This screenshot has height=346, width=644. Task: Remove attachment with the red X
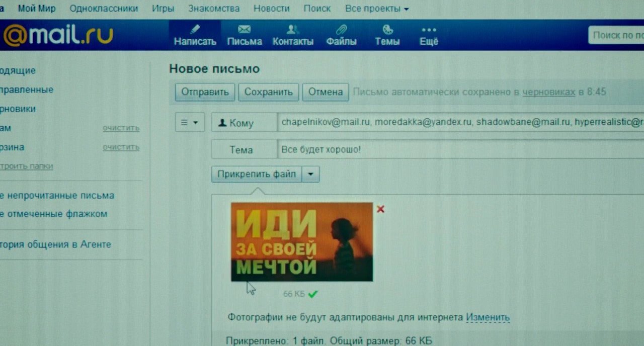tap(380, 209)
